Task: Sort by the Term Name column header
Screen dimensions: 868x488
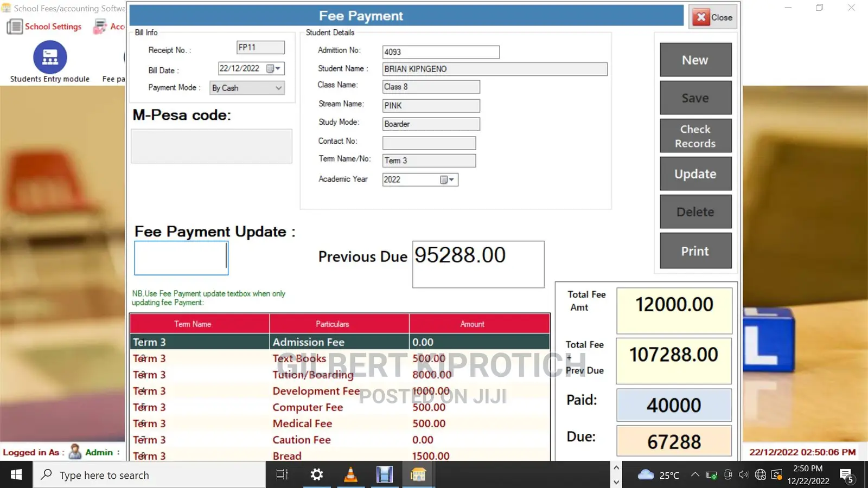Action: (200, 324)
